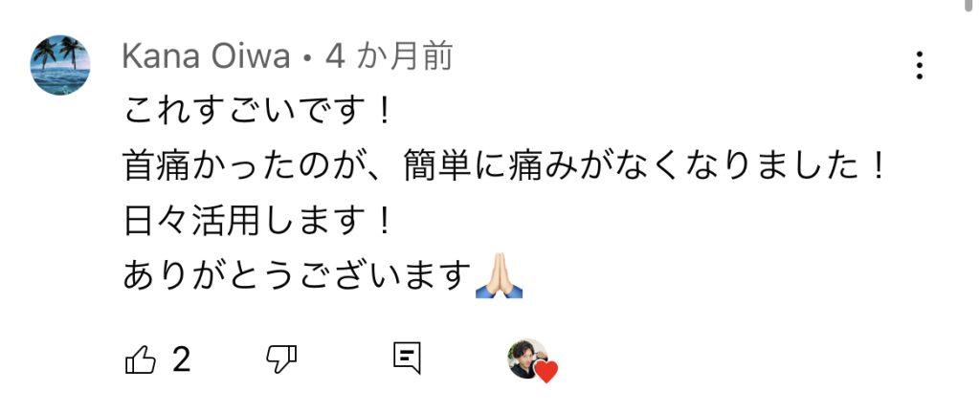
Task: Open the Kana Oiwa channel name link
Action: coord(207,57)
